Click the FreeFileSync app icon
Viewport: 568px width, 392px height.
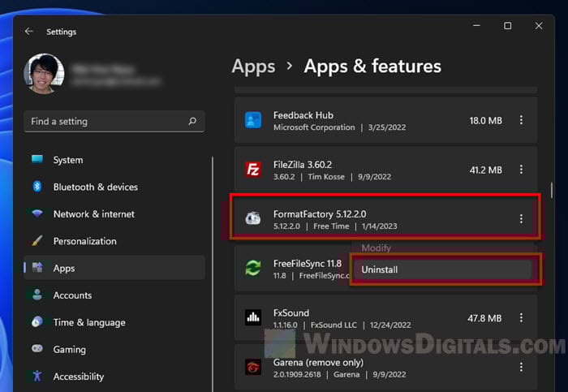(x=253, y=268)
